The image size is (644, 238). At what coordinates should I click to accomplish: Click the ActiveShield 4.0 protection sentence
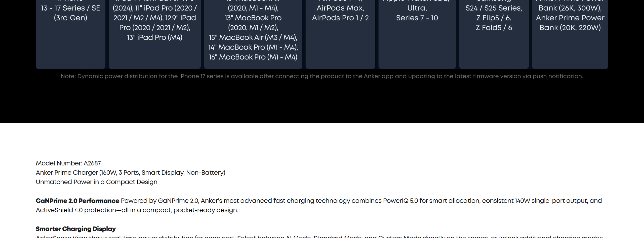(x=137, y=210)
